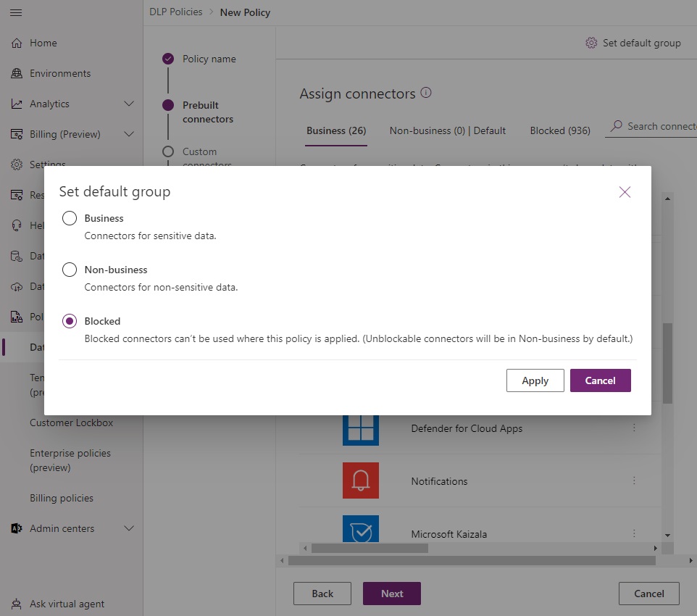
Task: Open Environments from the left navigation
Action: [58, 73]
